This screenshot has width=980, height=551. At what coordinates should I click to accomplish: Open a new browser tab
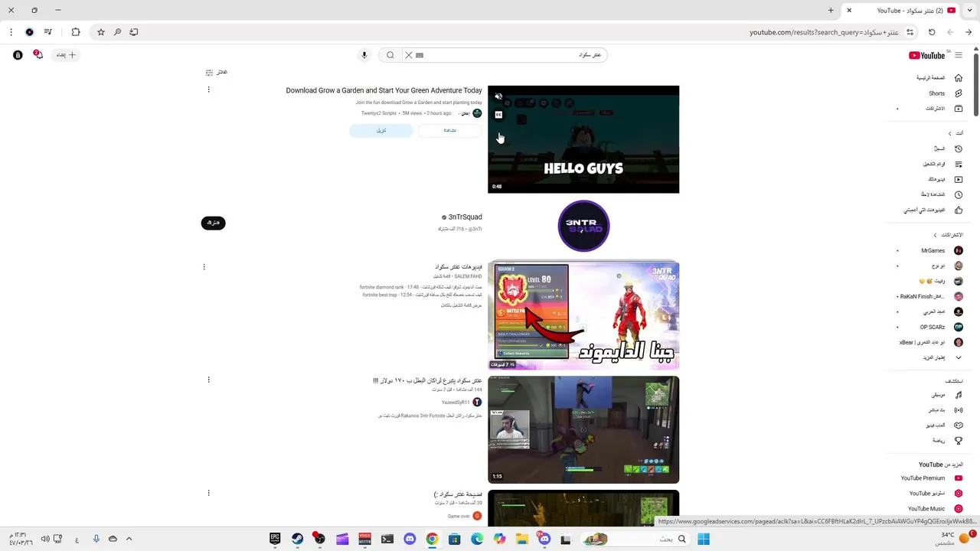831,11
